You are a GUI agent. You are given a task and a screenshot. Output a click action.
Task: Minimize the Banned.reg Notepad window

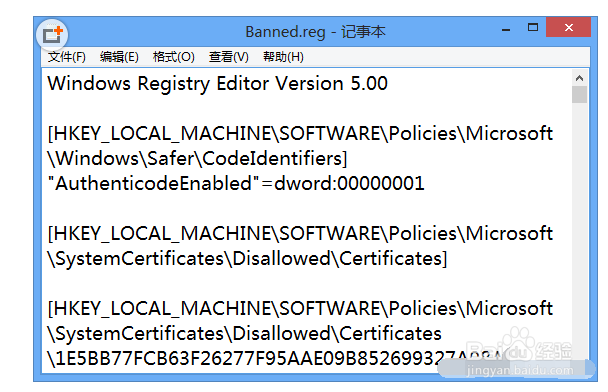[506, 29]
